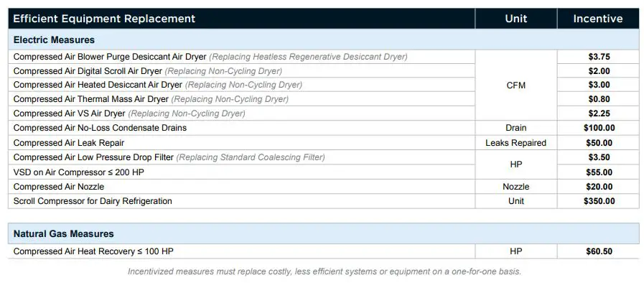
Task: Click 'VSD on Air Compressor ≤ 200 HP'
Action: [79, 172]
